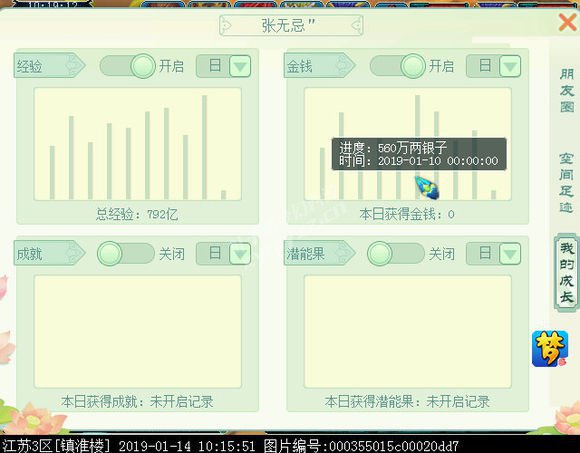Click the 金钱 label arrow tag
The image size is (580, 453).
coord(320,65)
